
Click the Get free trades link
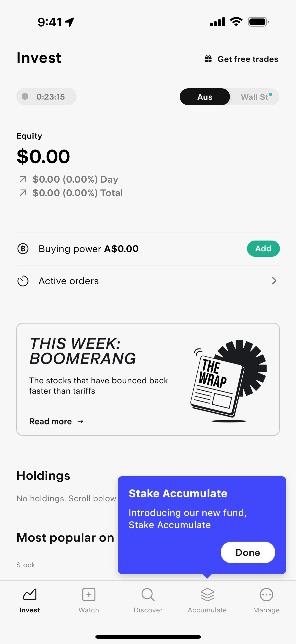[x=248, y=59]
